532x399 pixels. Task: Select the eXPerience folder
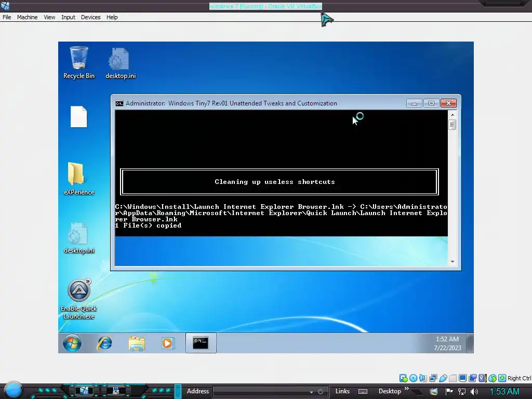click(79, 179)
